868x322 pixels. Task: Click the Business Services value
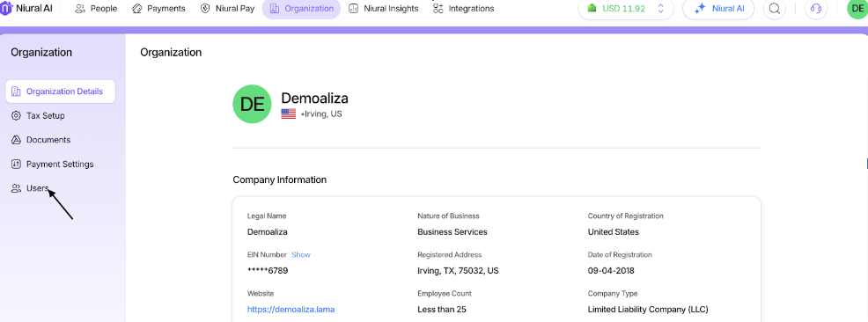[452, 231]
